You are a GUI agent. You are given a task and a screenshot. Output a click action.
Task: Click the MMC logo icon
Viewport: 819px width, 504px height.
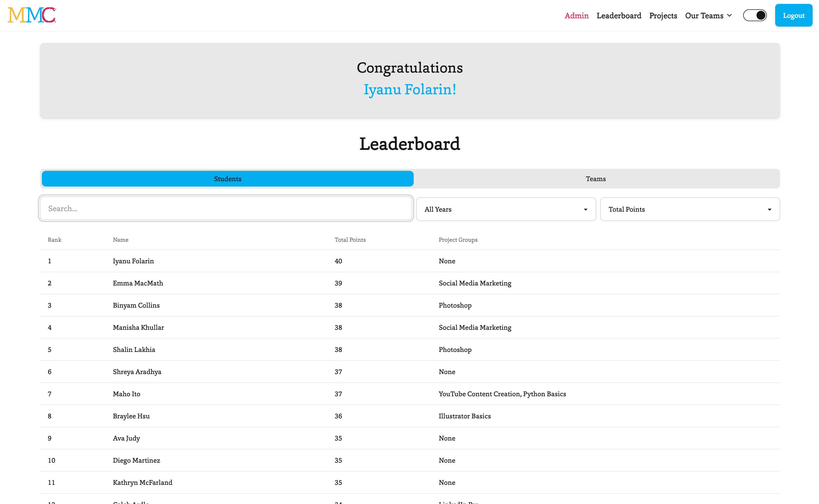pos(32,15)
